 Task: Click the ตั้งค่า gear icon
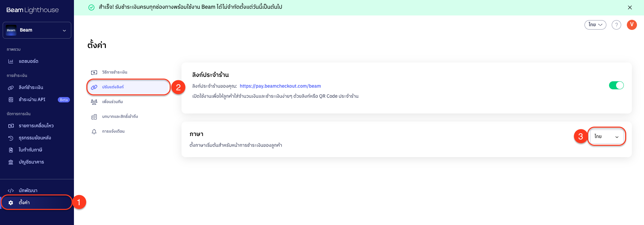(11, 203)
